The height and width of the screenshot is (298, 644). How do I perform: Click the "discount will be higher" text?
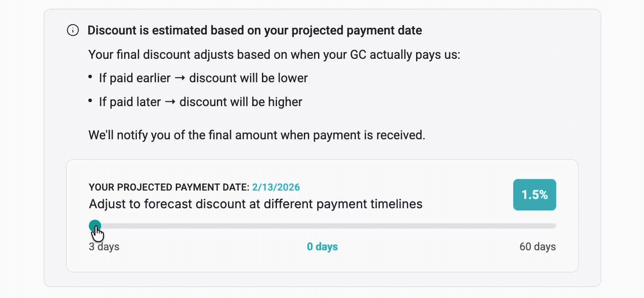241,102
